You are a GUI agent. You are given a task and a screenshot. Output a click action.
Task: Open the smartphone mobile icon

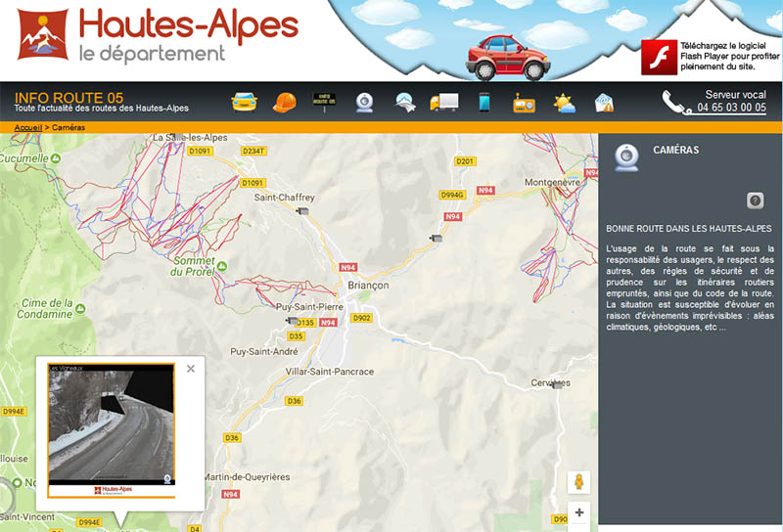pyautogui.click(x=484, y=103)
